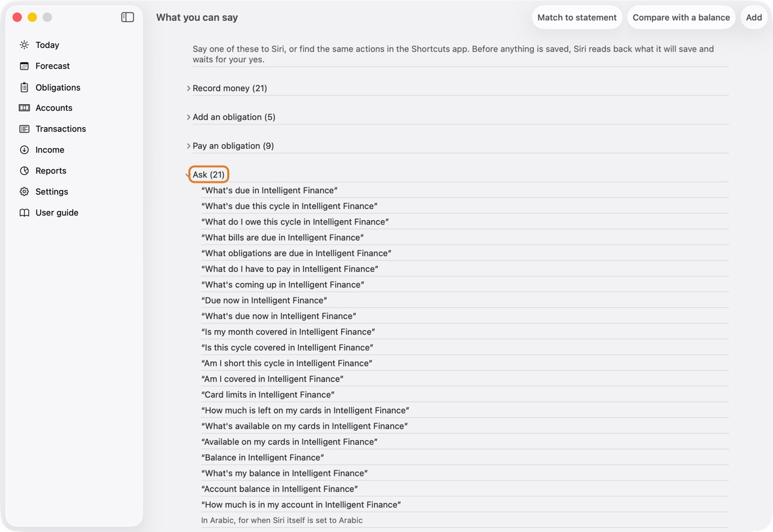The image size is (773, 532).
Task: Select “Due now in Intelligent Finance” phrase
Action: click(x=264, y=301)
